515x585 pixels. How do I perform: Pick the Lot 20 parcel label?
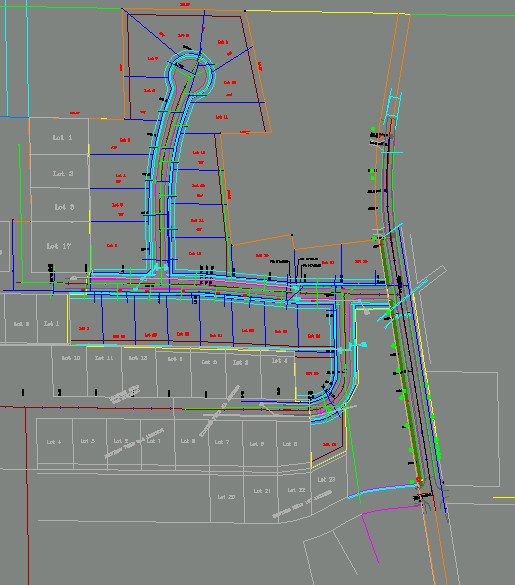[227, 497]
